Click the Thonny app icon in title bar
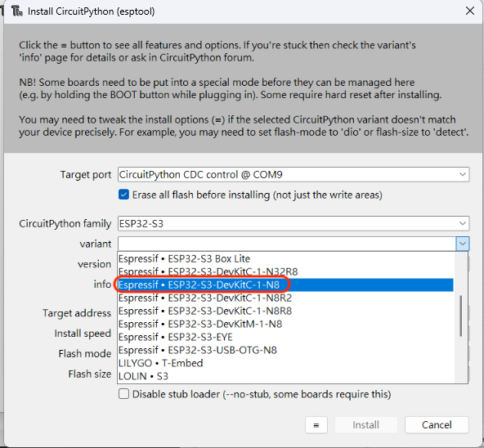Image resolution: width=484 pixels, height=448 pixels. click(x=17, y=11)
